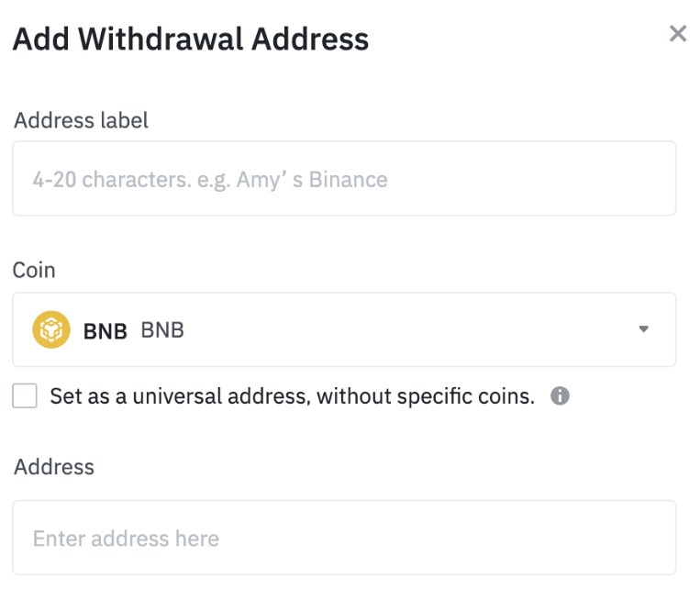Click the 'Add Withdrawal Address' heading
Screen dimensions: 700x589
pyautogui.click(x=191, y=39)
